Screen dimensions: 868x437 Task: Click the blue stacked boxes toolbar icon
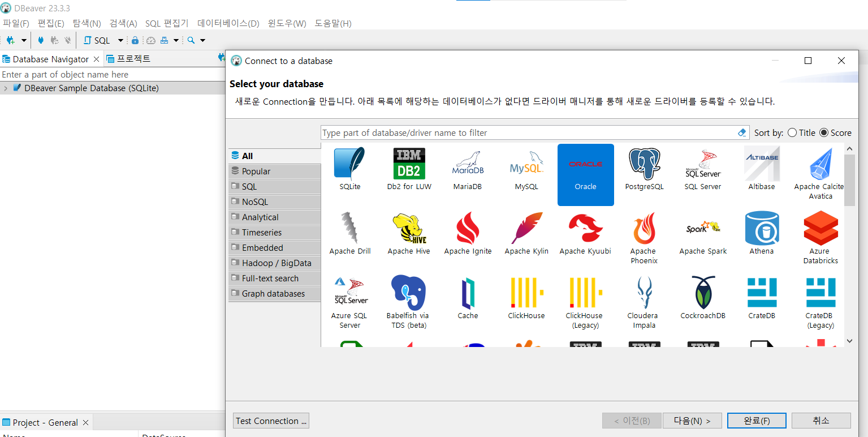coord(165,40)
